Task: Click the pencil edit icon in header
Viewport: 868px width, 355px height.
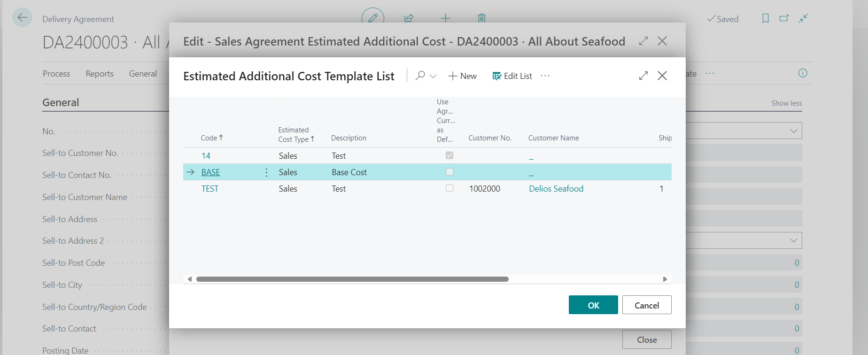Action: point(373,18)
